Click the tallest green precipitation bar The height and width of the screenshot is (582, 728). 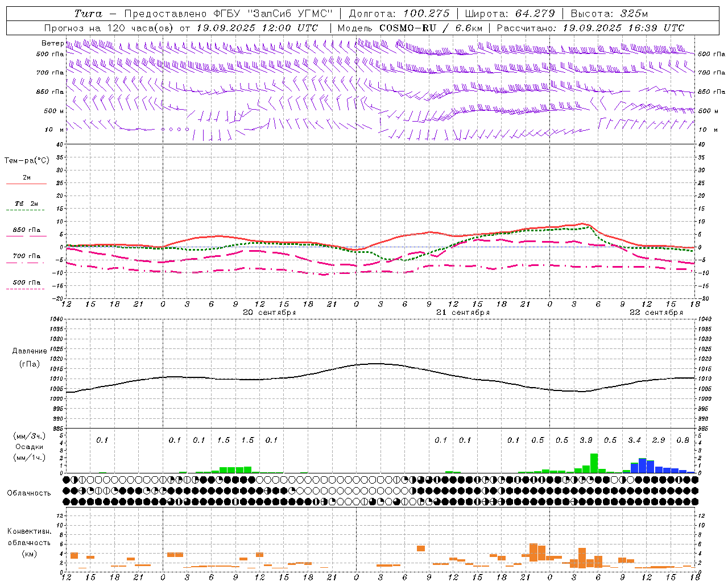click(x=594, y=463)
